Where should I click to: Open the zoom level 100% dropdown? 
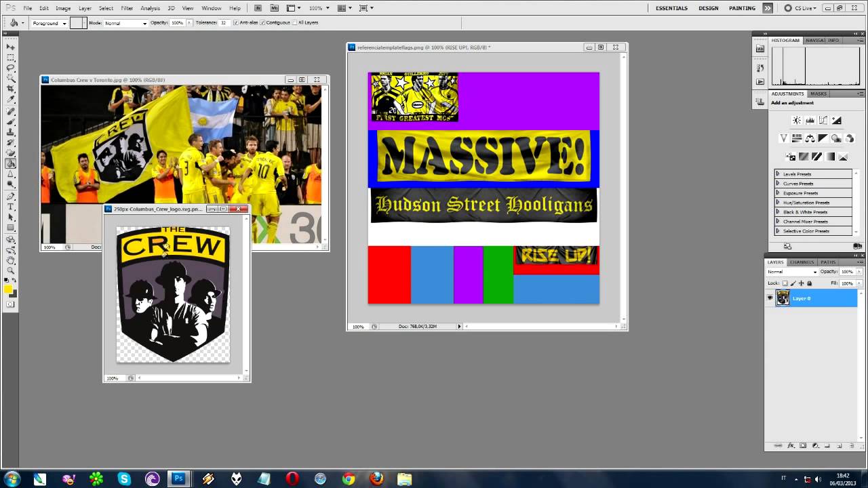(x=319, y=8)
